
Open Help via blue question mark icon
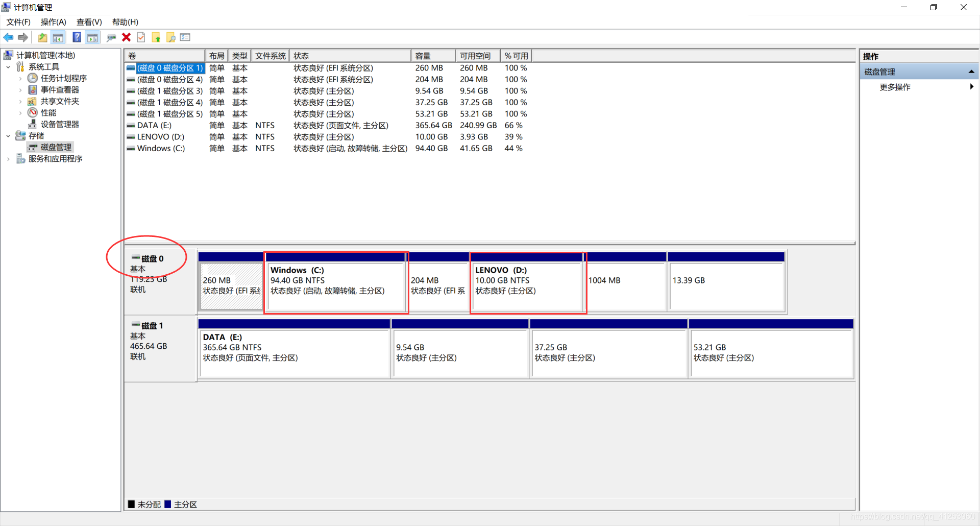coord(77,37)
